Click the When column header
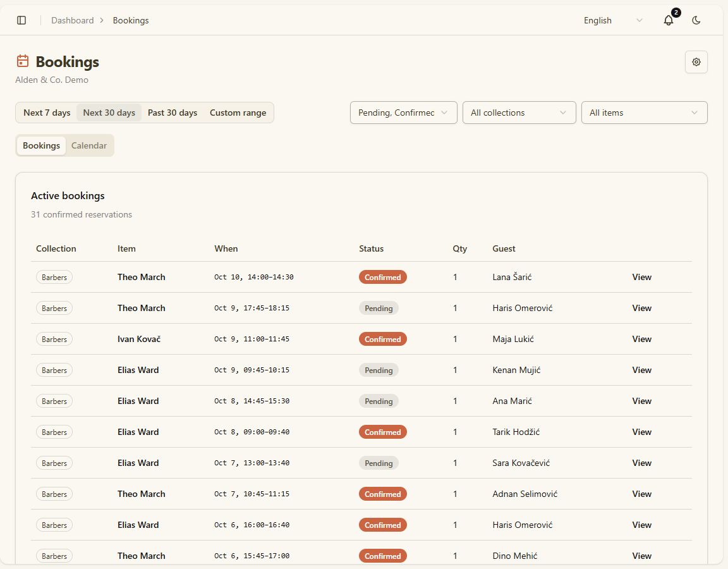The image size is (728, 569). (x=226, y=248)
